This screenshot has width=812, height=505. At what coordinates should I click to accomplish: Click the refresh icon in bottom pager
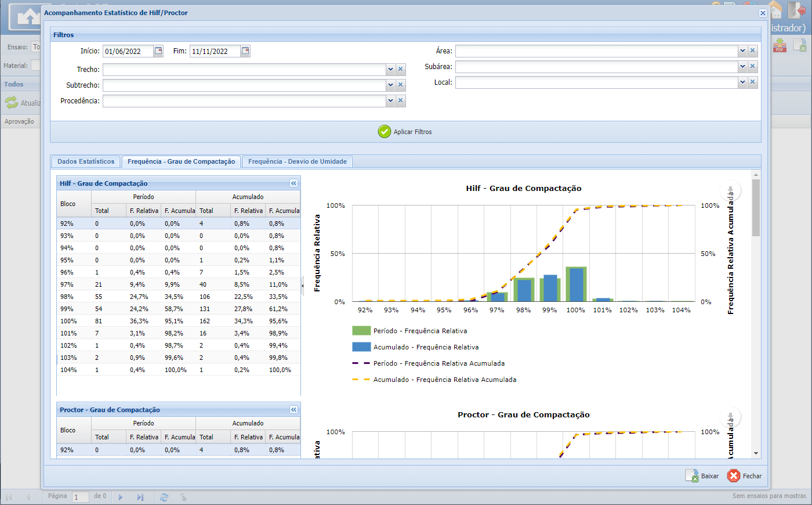[x=164, y=497]
